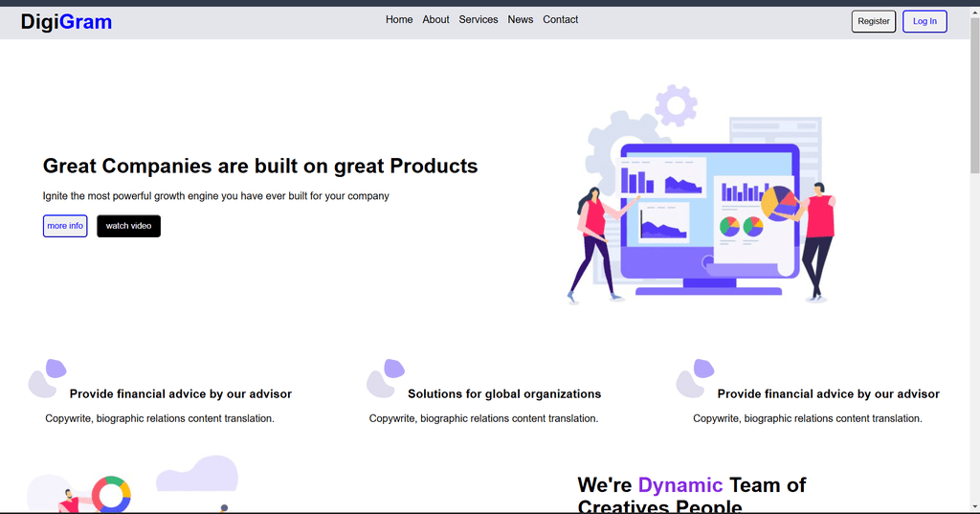The width and height of the screenshot is (980, 514).
Task: Click the watch video button
Action: (128, 226)
